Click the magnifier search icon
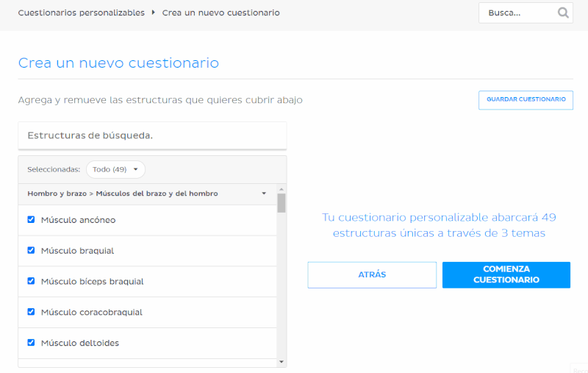 pyautogui.click(x=563, y=13)
